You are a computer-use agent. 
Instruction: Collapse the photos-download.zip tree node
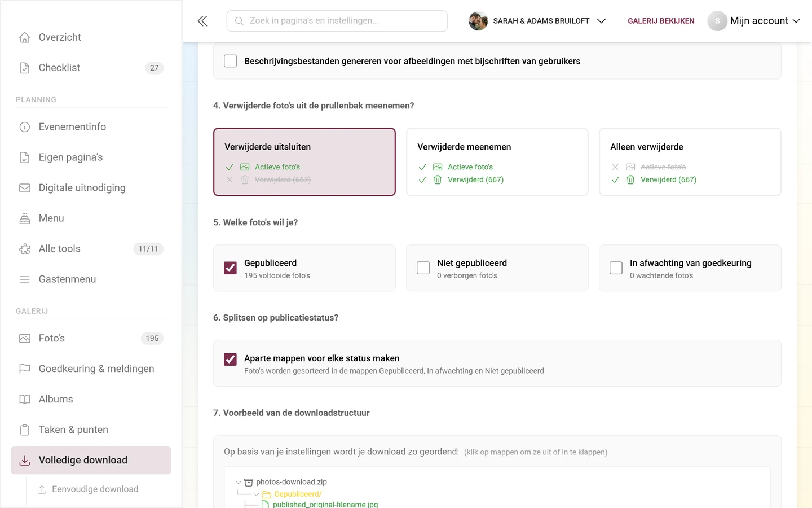click(x=239, y=482)
